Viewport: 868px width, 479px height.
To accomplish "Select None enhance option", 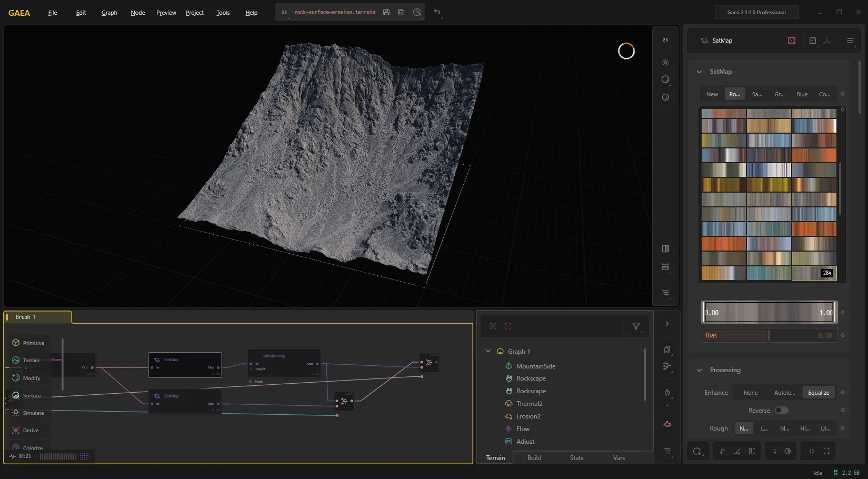I will pos(751,393).
